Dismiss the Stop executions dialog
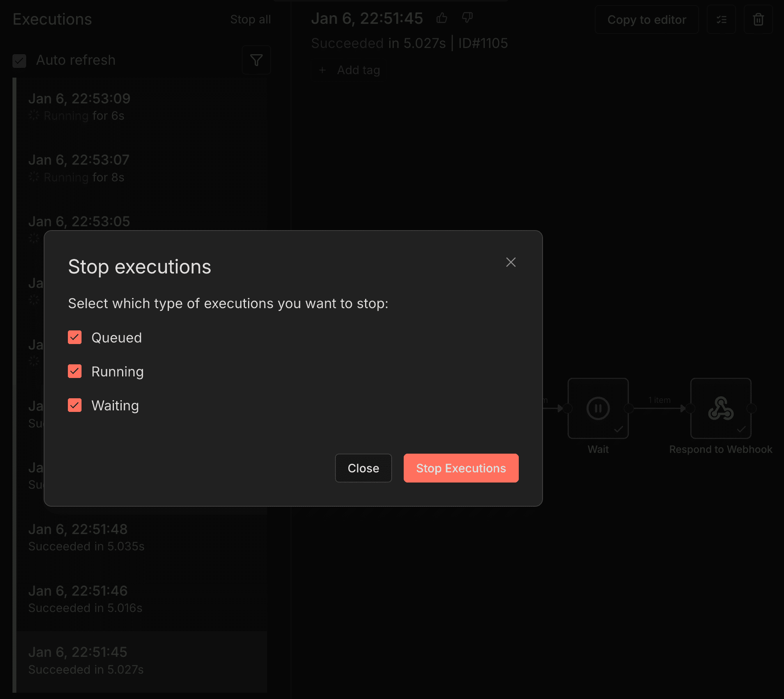 click(x=511, y=262)
